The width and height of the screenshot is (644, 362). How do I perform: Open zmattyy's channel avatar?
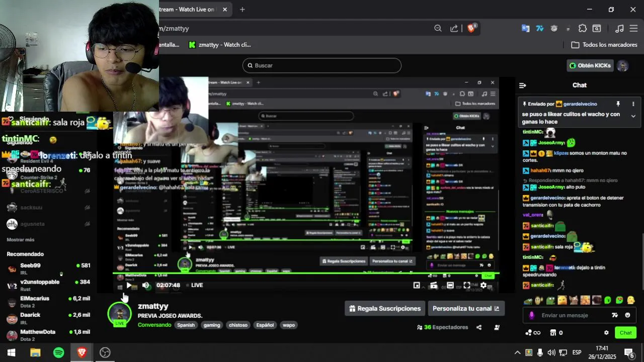coord(120,314)
